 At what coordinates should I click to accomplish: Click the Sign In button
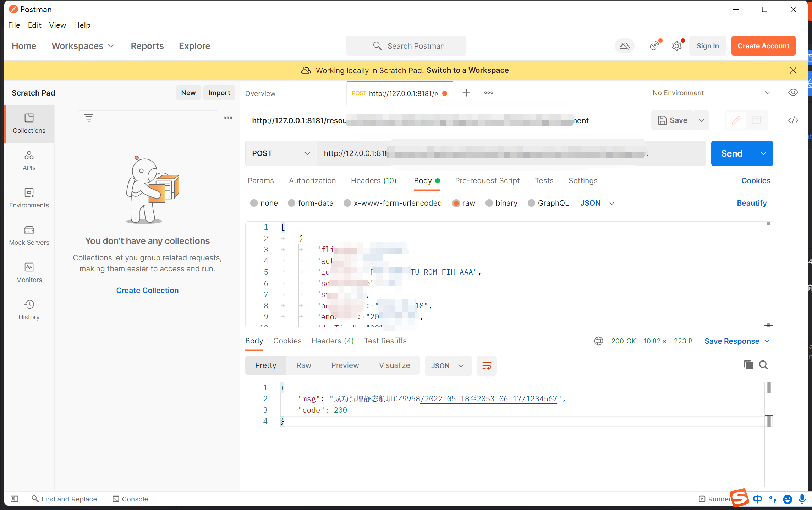(707, 46)
